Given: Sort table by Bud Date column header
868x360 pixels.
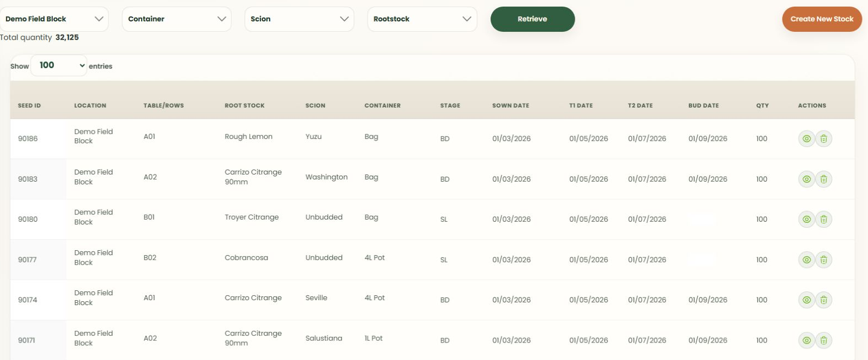Looking at the screenshot, I should point(703,105).
